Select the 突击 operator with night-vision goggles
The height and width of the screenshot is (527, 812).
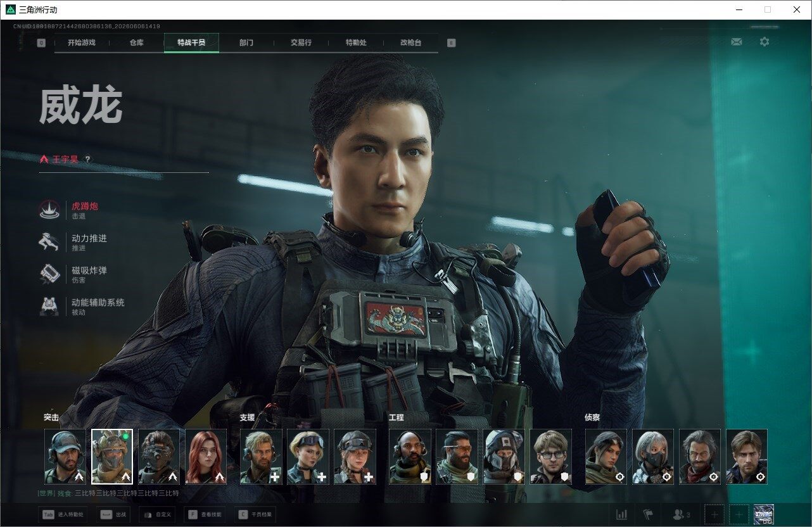(159, 457)
